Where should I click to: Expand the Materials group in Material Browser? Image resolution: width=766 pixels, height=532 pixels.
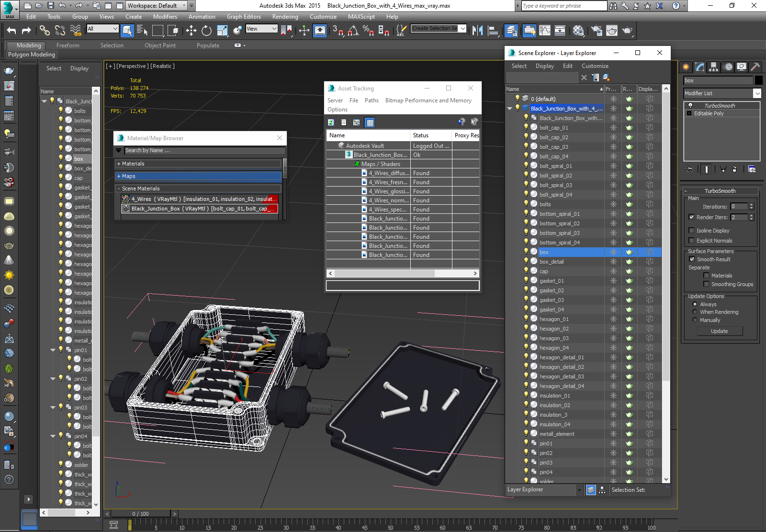coord(198,164)
